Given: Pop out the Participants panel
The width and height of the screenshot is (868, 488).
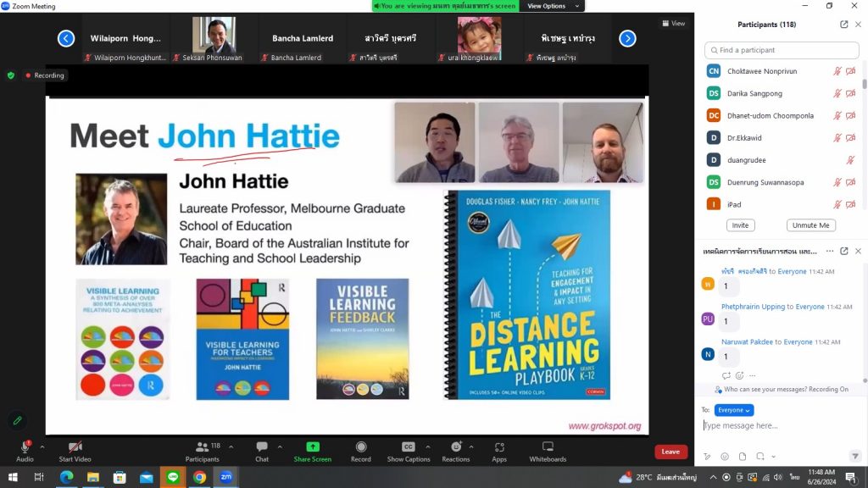Looking at the screenshot, I should click(843, 25).
